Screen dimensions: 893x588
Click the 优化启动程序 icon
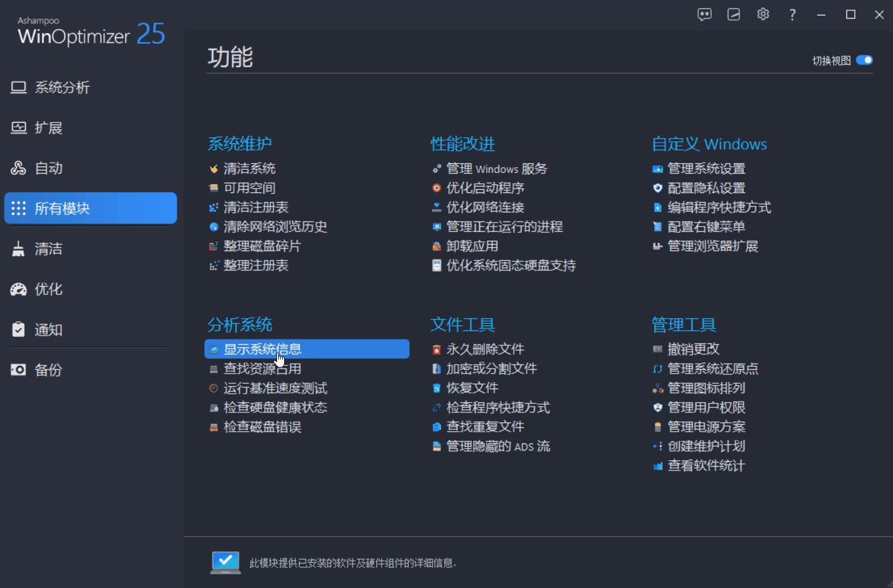(x=436, y=188)
